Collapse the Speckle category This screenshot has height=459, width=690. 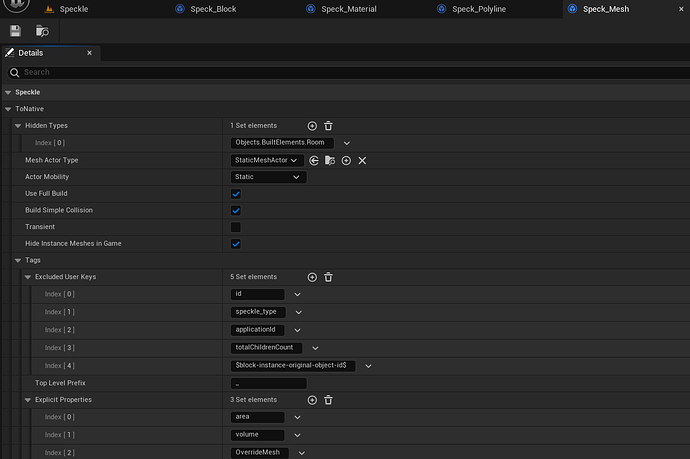[x=8, y=92]
